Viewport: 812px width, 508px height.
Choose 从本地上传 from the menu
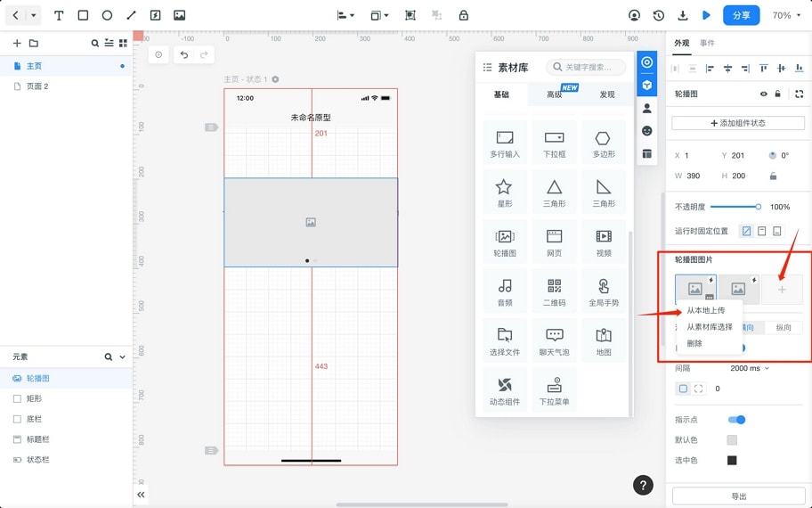(x=706, y=310)
